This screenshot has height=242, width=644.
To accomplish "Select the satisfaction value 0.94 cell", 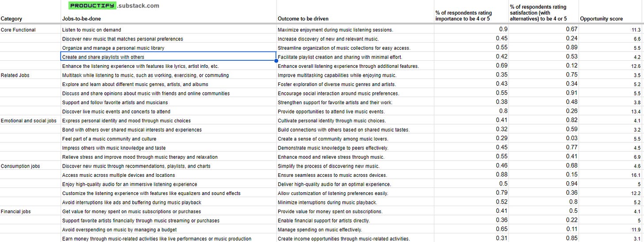I will point(543,184).
